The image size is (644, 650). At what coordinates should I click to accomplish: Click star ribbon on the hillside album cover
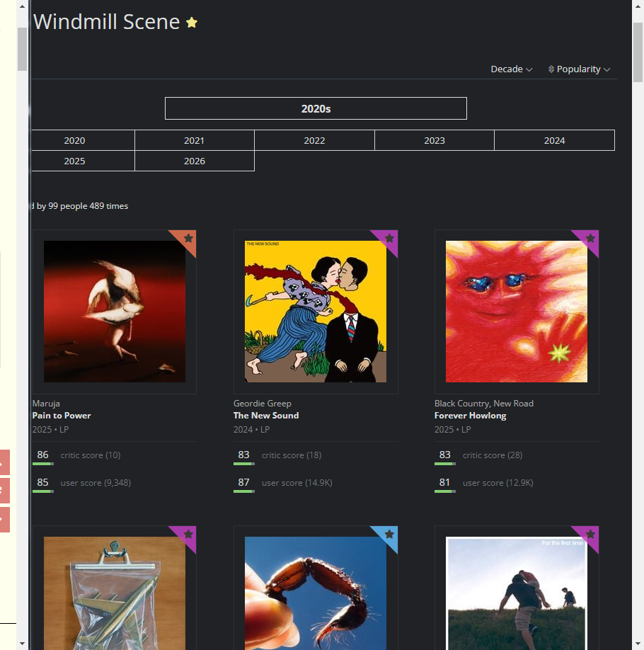coord(590,535)
